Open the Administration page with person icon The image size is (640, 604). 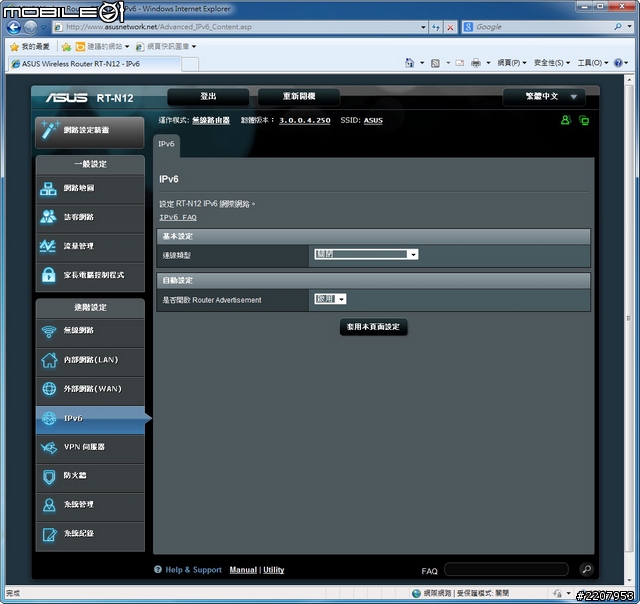point(90,505)
